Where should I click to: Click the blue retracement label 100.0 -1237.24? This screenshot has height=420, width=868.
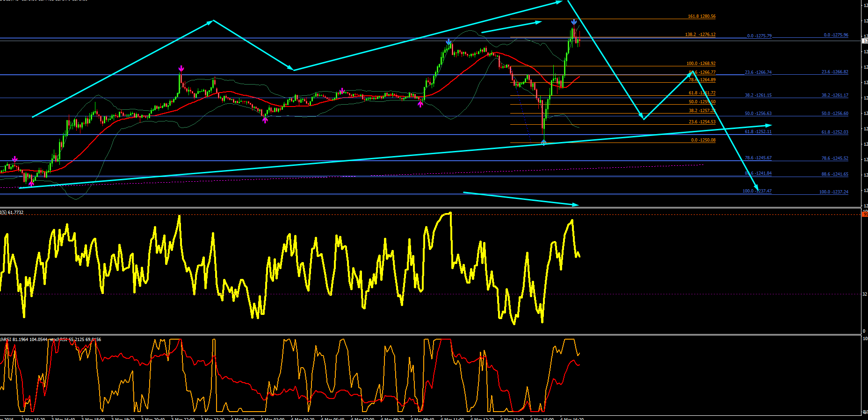(x=834, y=192)
